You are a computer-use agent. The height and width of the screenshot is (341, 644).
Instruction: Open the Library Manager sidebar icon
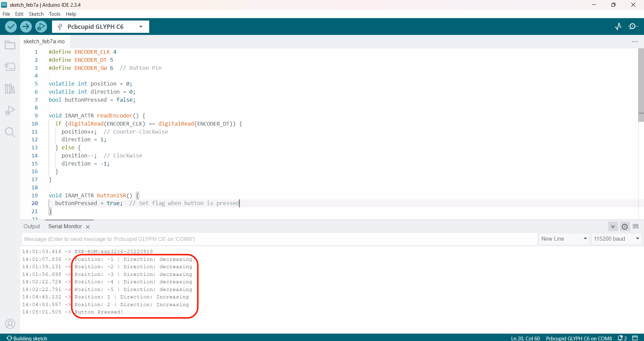click(10, 89)
